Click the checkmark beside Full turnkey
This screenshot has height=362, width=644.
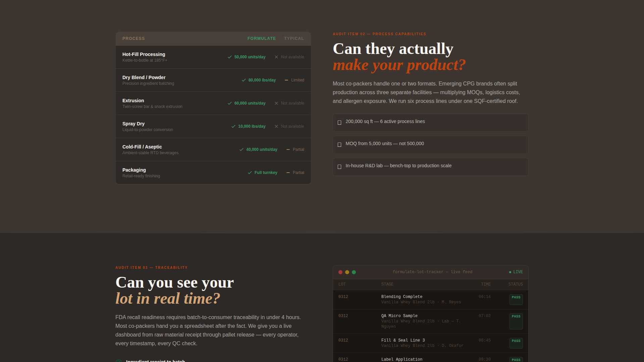pos(249,173)
